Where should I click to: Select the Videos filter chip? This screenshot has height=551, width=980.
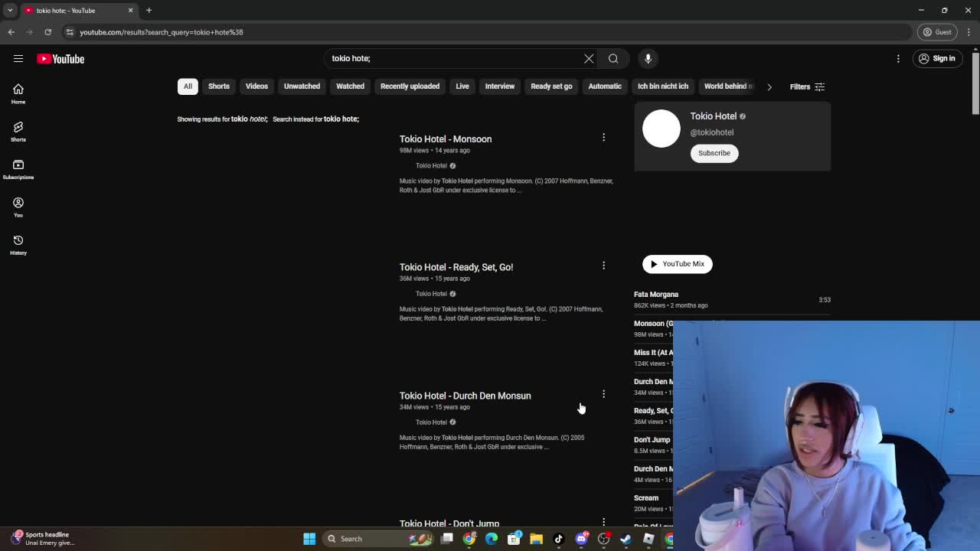tap(256, 86)
